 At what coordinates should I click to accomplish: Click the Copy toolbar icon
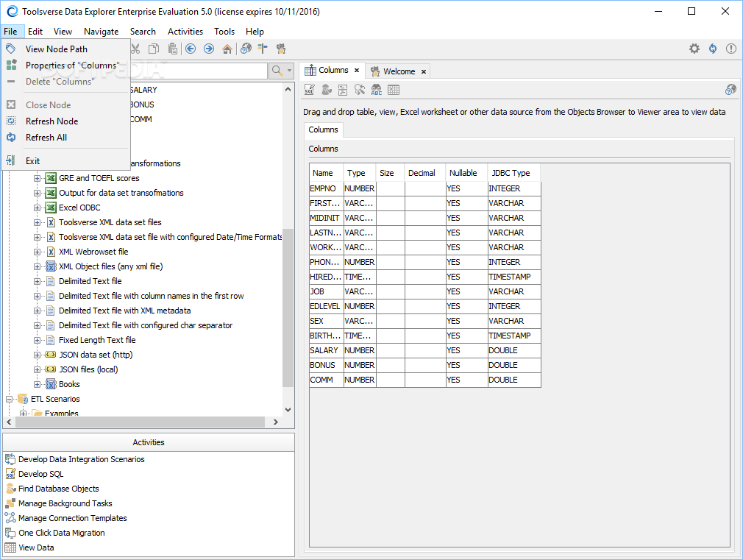point(154,49)
